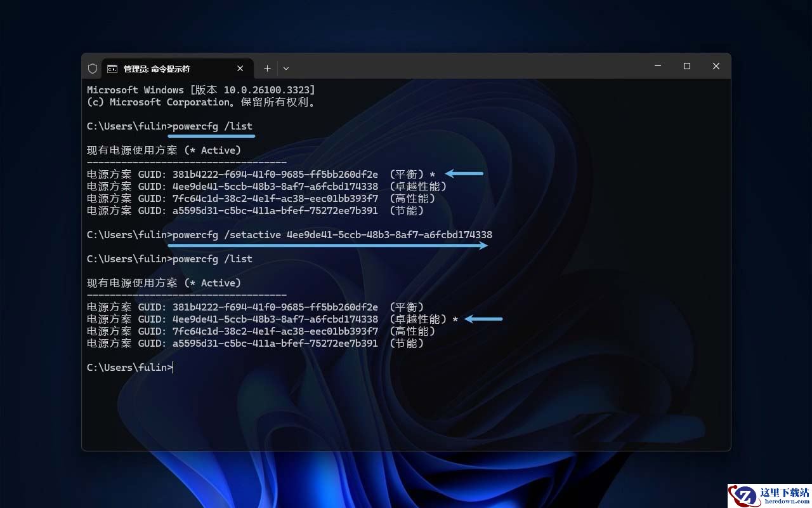The width and height of the screenshot is (812, 508).
Task: Click the 卓越性能 plan row marked with asterisk
Action: coord(273,319)
